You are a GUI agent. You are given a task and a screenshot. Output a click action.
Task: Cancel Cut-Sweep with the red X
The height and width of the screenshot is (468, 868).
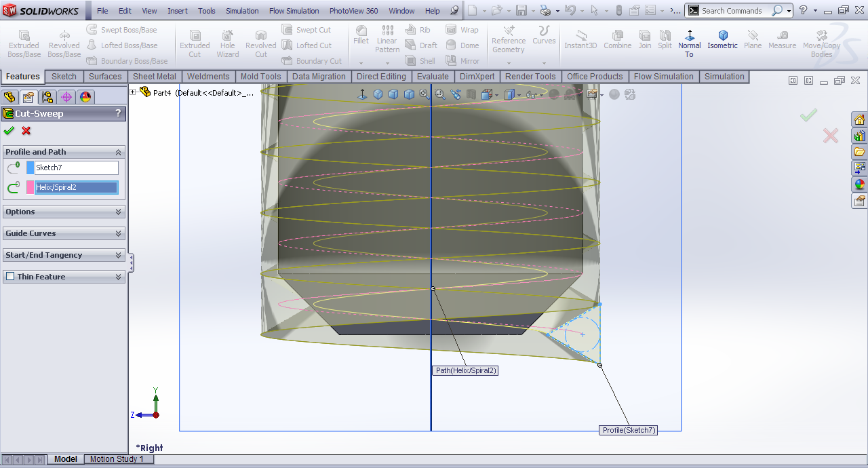[26, 131]
